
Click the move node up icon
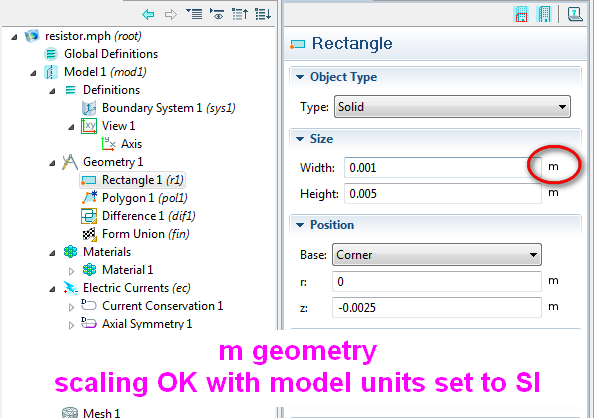click(x=240, y=14)
